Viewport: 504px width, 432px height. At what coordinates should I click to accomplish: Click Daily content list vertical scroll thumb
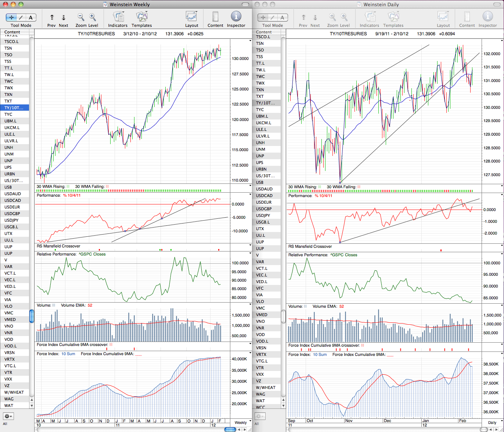tap(283, 316)
